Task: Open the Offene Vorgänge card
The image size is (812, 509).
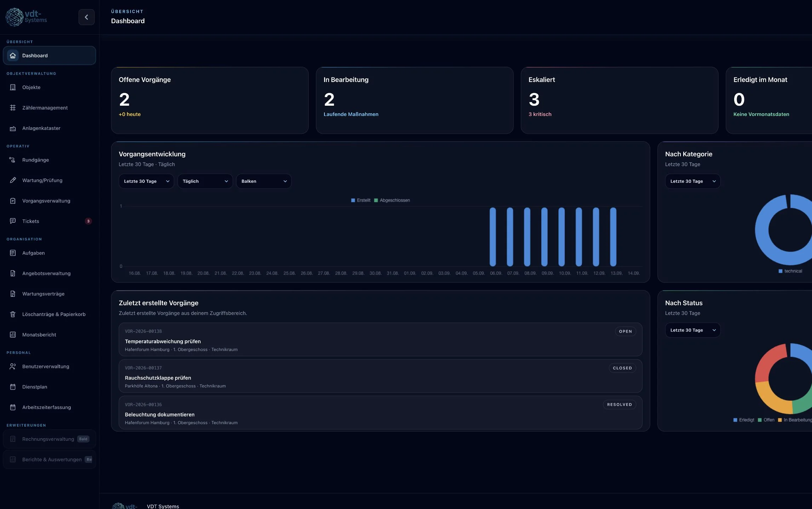Action: (210, 100)
